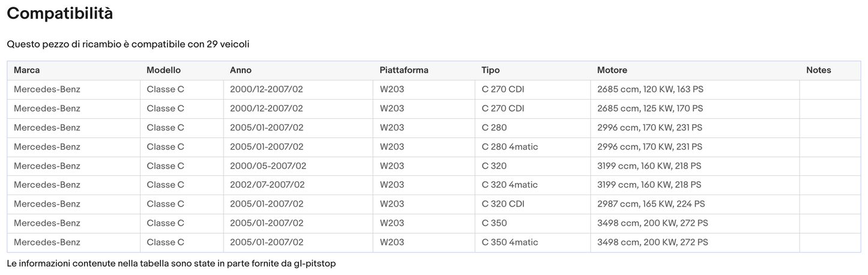The image size is (868, 275).
Task: Click the 2002/07-2007/02 year cell
Action: (x=267, y=185)
